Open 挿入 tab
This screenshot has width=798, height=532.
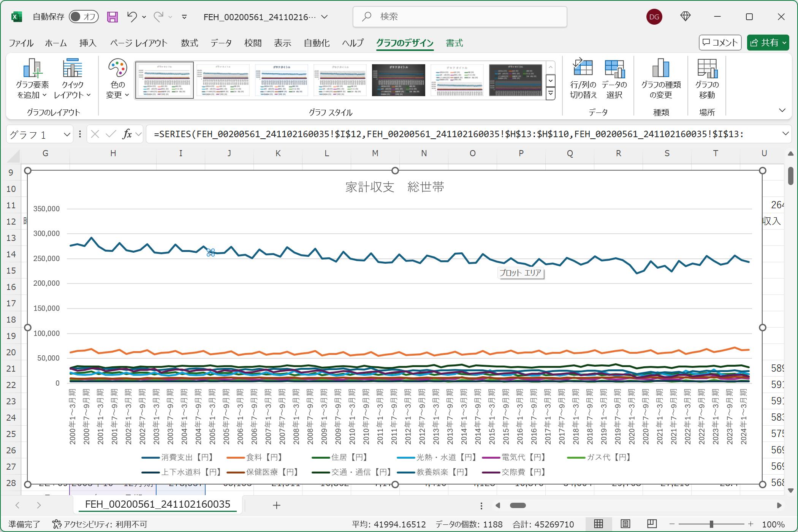pos(88,43)
